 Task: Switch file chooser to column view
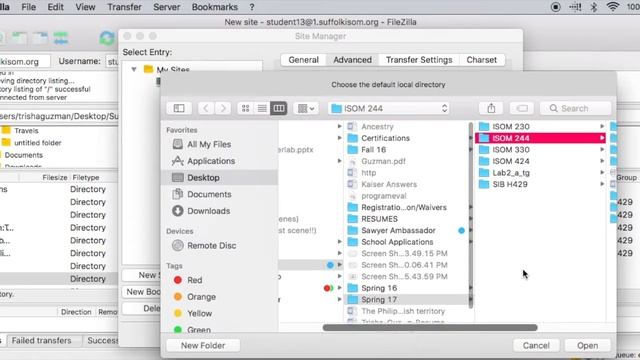(279, 108)
